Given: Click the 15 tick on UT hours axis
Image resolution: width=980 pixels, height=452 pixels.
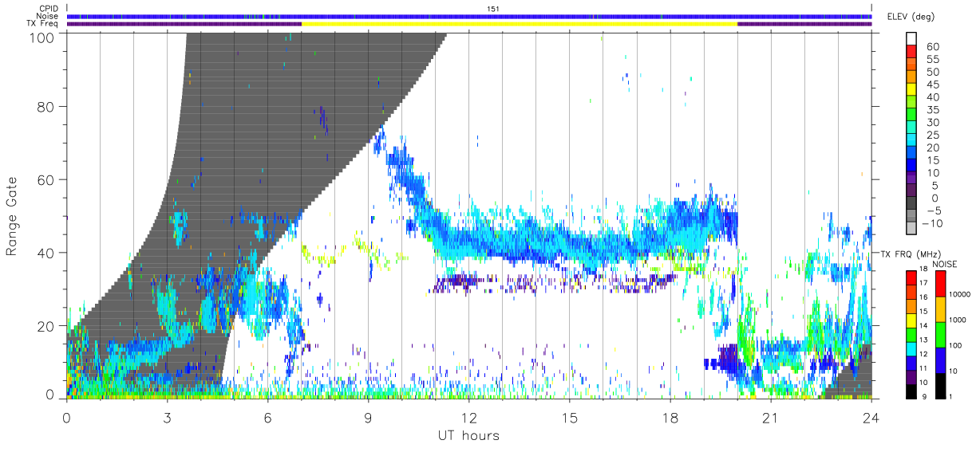Looking at the screenshot, I should click(570, 419).
